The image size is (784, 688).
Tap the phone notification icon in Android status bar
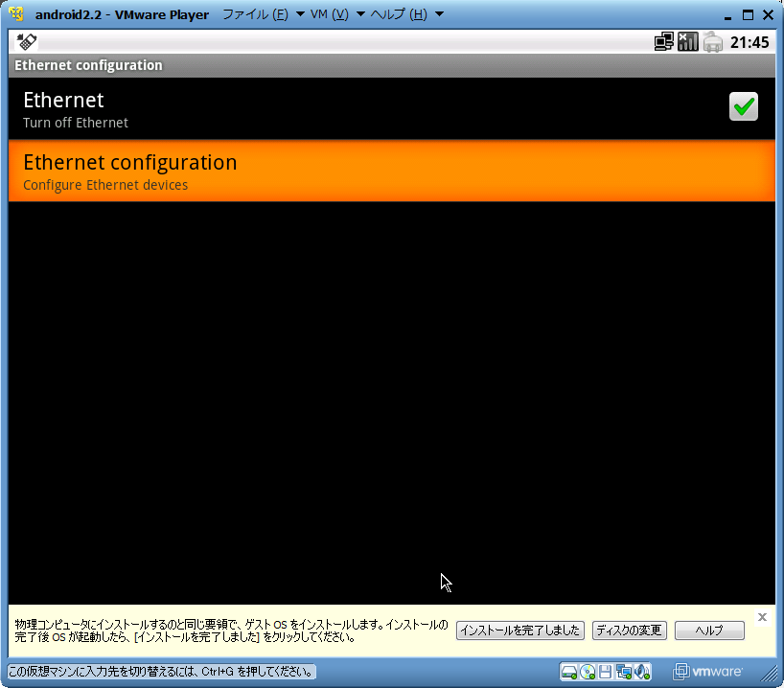click(27, 42)
